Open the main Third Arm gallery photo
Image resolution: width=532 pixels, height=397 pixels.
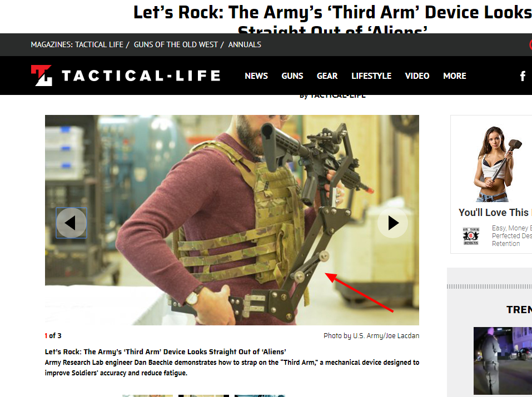pyautogui.click(x=232, y=220)
